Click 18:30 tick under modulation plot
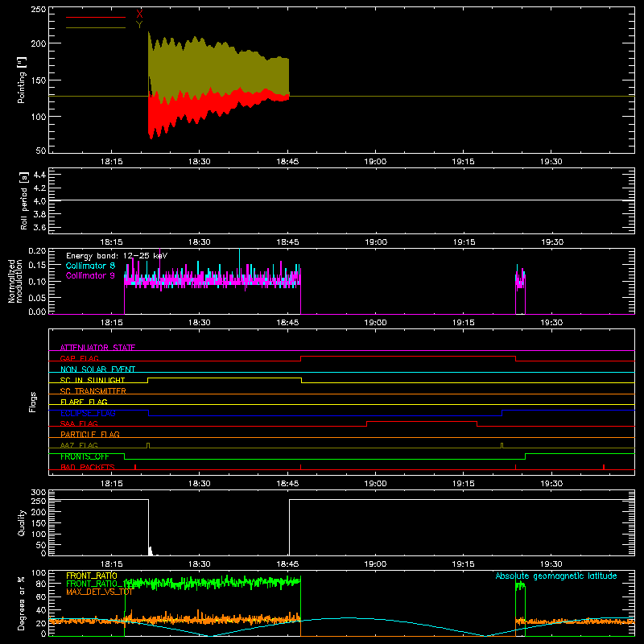Viewport: 644px width, 644px height. tap(199, 323)
